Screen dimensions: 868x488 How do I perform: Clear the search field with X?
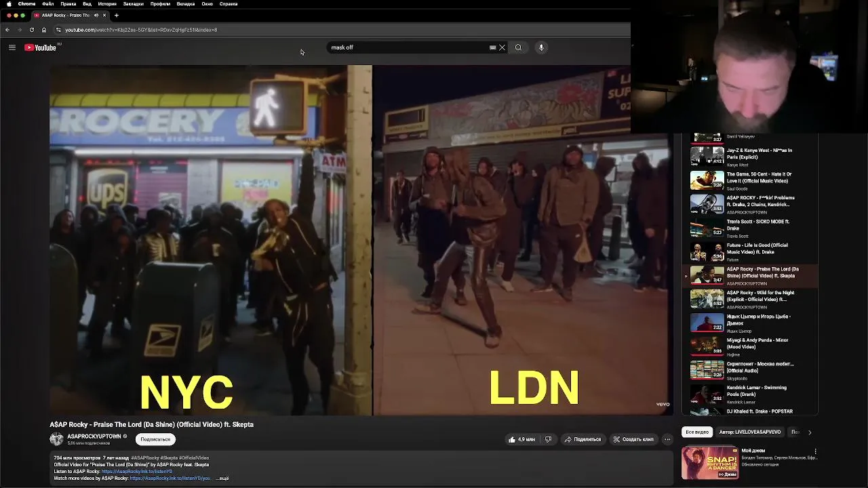pos(502,47)
